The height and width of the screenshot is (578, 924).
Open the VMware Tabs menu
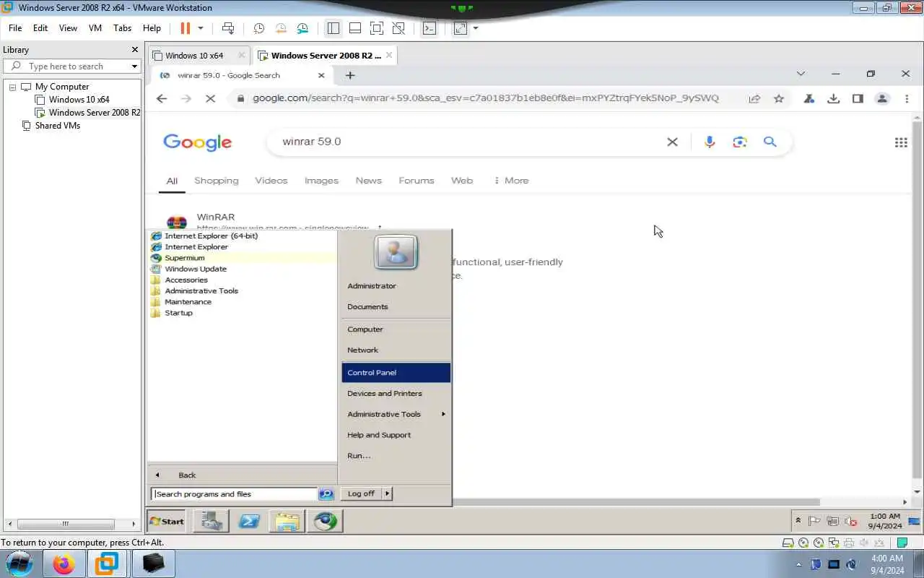click(123, 28)
